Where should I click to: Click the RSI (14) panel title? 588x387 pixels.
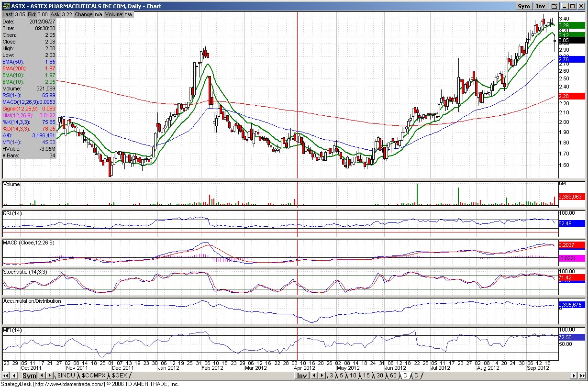13,213
